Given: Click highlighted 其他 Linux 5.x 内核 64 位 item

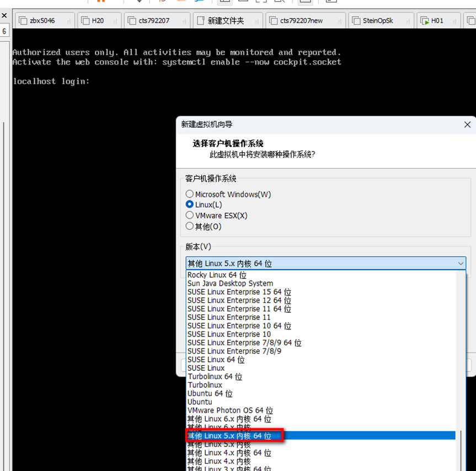Looking at the screenshot, I should 321,436.
